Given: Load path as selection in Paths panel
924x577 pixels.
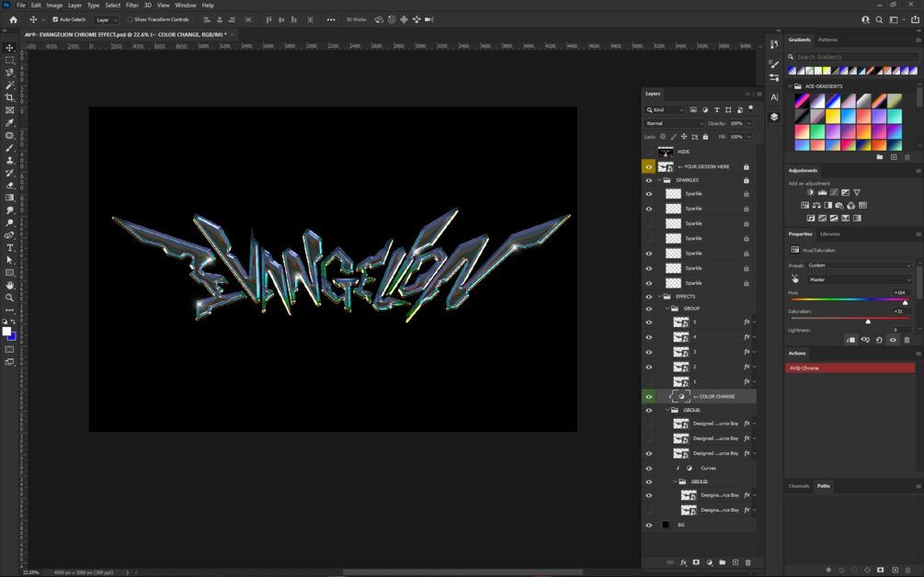Looking at the screenshot, I should (854, 570).
